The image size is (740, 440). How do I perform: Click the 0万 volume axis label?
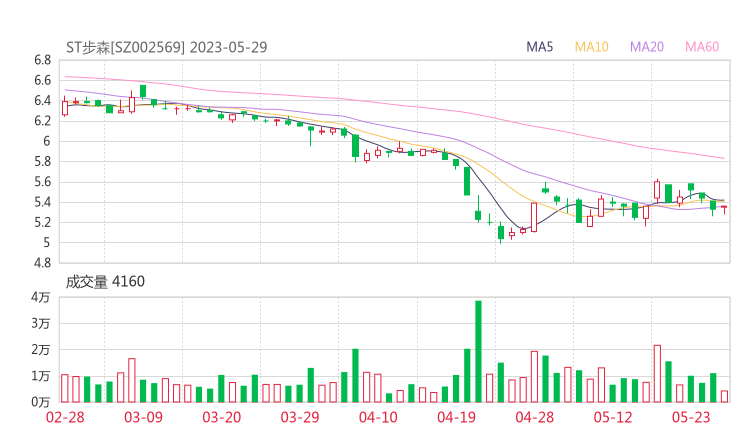tap(41, 402)
